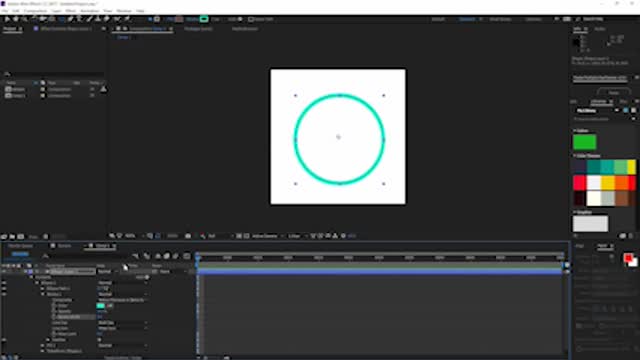
Task: Toggle visibility eye of Stroke 1
Action: 4,294
